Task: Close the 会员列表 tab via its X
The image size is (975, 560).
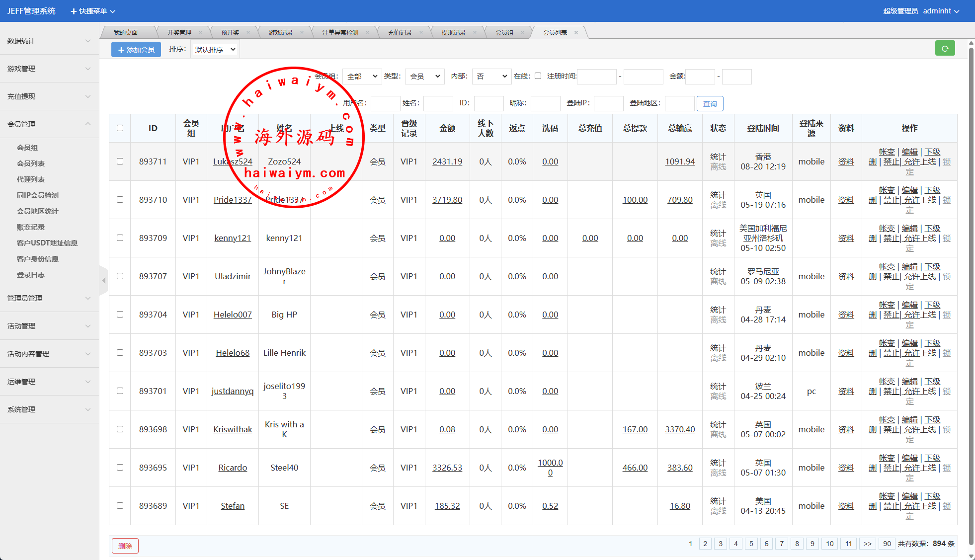Action: [576, 33]
